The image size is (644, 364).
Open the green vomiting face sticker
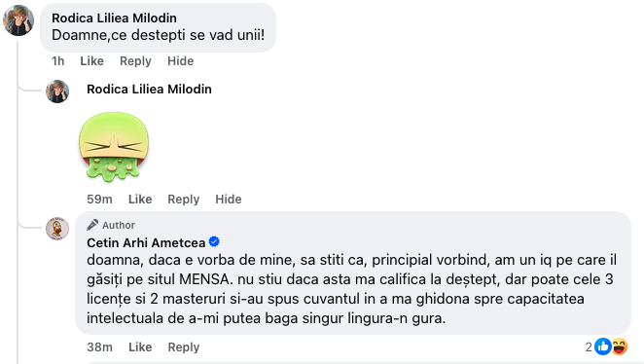pyautogui.click(x=114, y=147)
